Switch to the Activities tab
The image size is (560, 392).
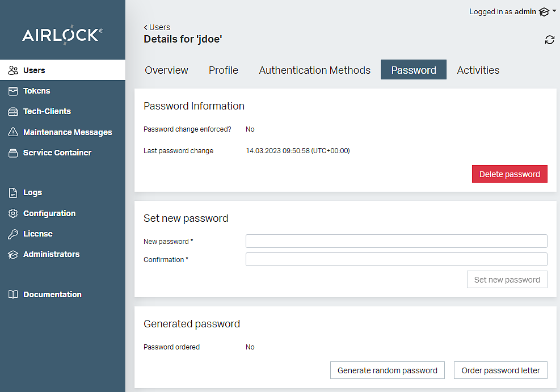478,70
